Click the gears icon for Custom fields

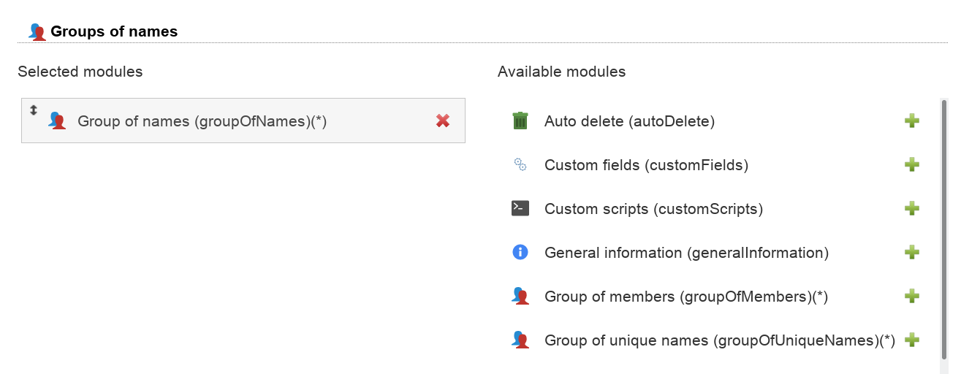tap(520, 165)
